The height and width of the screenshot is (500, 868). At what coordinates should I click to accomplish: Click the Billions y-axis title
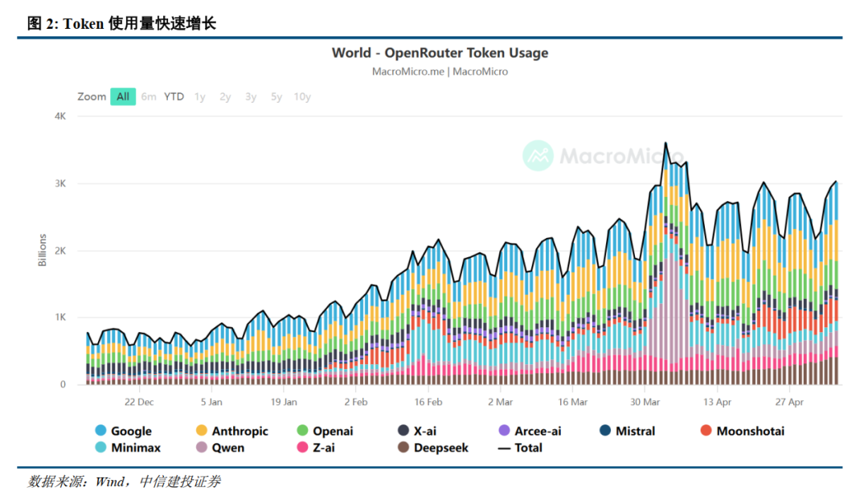pos(43,250)
